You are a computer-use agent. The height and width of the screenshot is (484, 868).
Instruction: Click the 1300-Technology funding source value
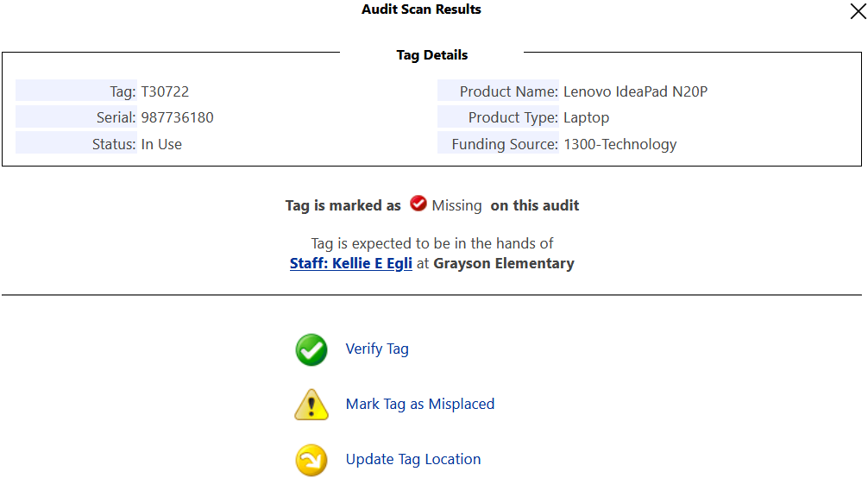pyautogui.click(x=620, y=145)
